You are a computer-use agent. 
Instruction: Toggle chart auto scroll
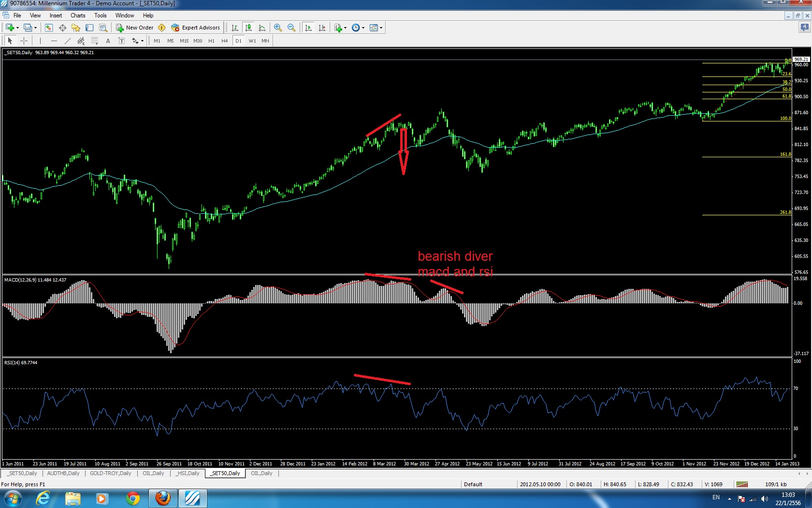[x=308, y=28]
